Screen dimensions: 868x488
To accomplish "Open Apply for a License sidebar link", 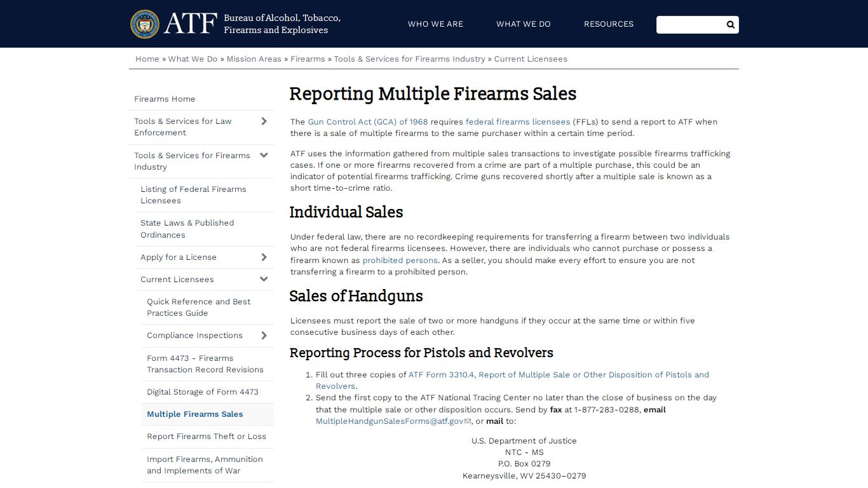I will tap(179, 257).
